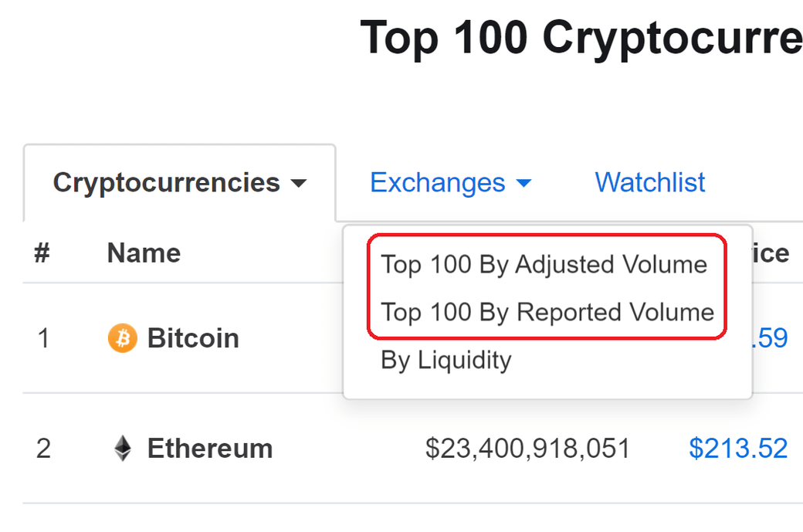Collapse the Exchanges dropdown arrow
This screenshot has height=532, width=803.
(x=524, y=183)
